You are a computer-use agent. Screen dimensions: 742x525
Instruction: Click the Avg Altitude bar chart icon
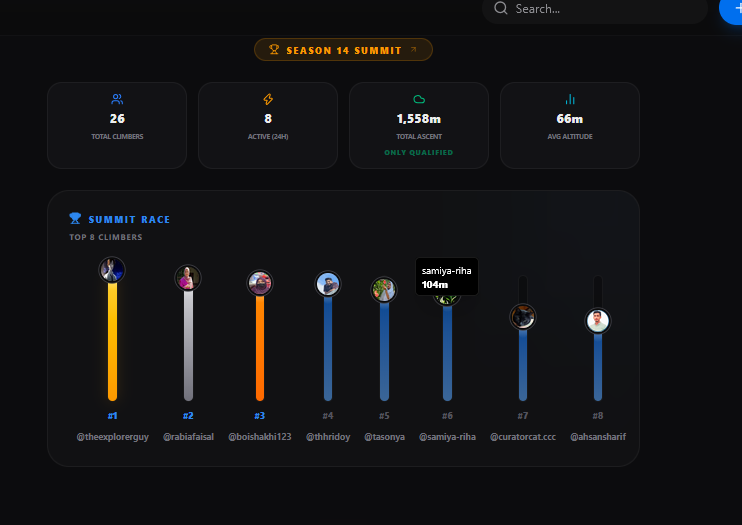570,99
